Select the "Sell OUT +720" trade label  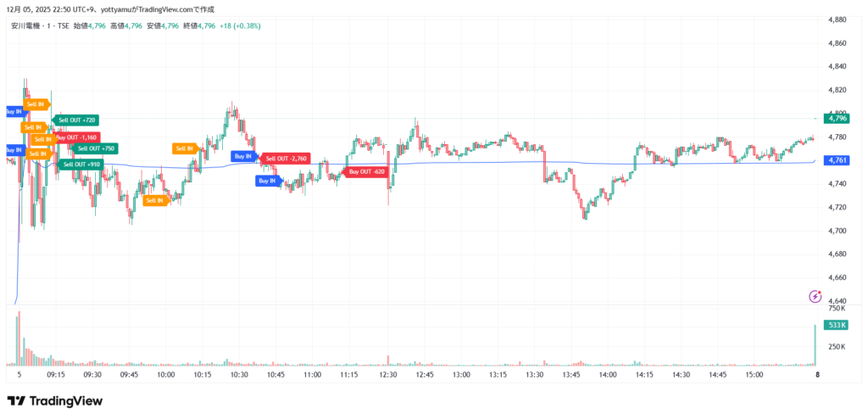(77, 120)
